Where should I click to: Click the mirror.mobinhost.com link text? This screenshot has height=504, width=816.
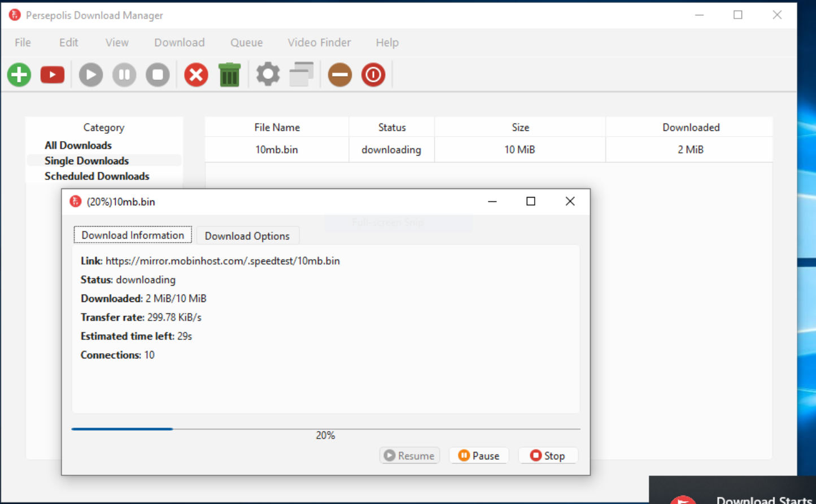(x=222, y=261)
